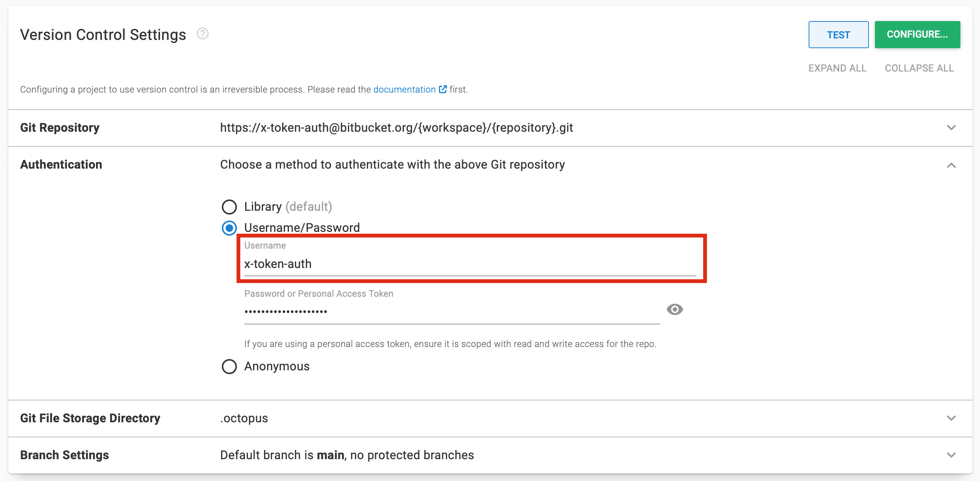Reveal the password using the eye icon
This screenshot has height=481, width=980.
click(x=675, y=309)
